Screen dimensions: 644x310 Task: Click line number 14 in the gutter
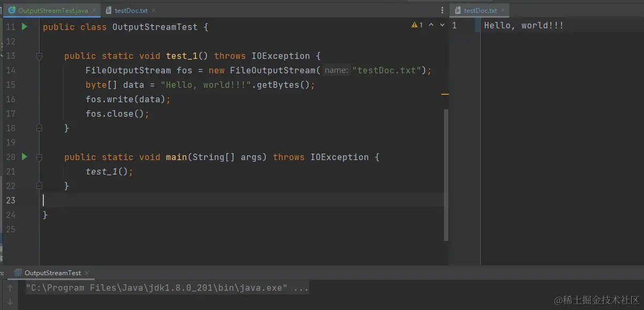click(x=10, y=70)
